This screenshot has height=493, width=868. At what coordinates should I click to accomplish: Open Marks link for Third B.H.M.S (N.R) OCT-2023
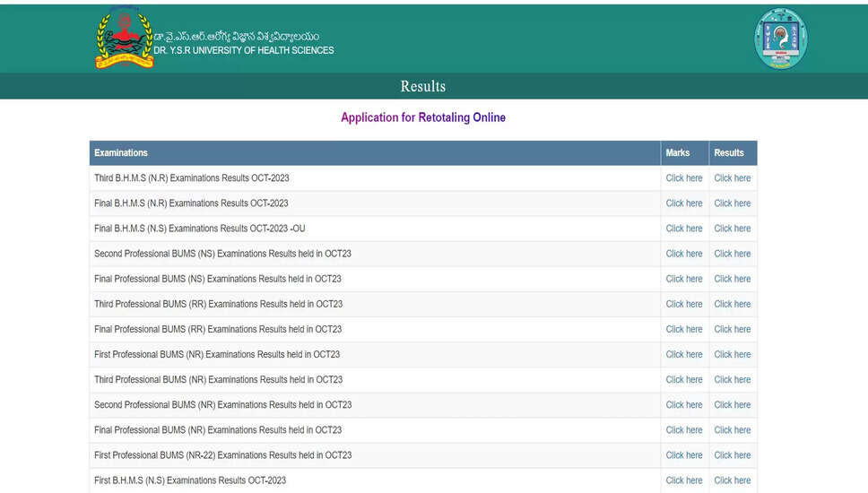point(683,178)
